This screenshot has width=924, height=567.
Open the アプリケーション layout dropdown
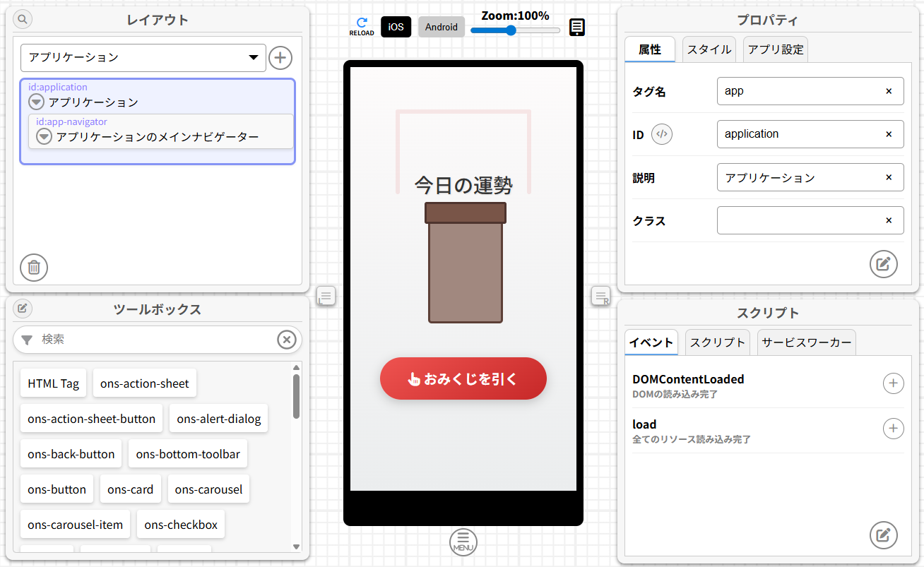tap(143, 58)
